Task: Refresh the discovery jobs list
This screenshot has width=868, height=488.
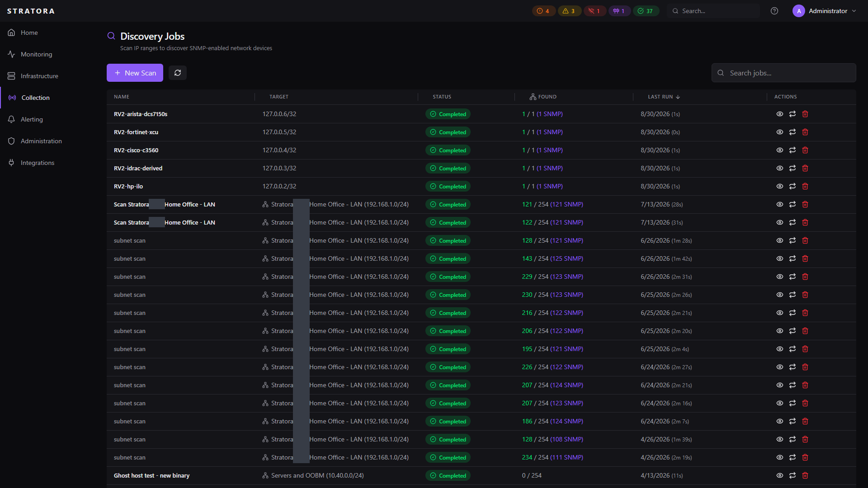Action: pyautogui.click(x=178, y=73)
